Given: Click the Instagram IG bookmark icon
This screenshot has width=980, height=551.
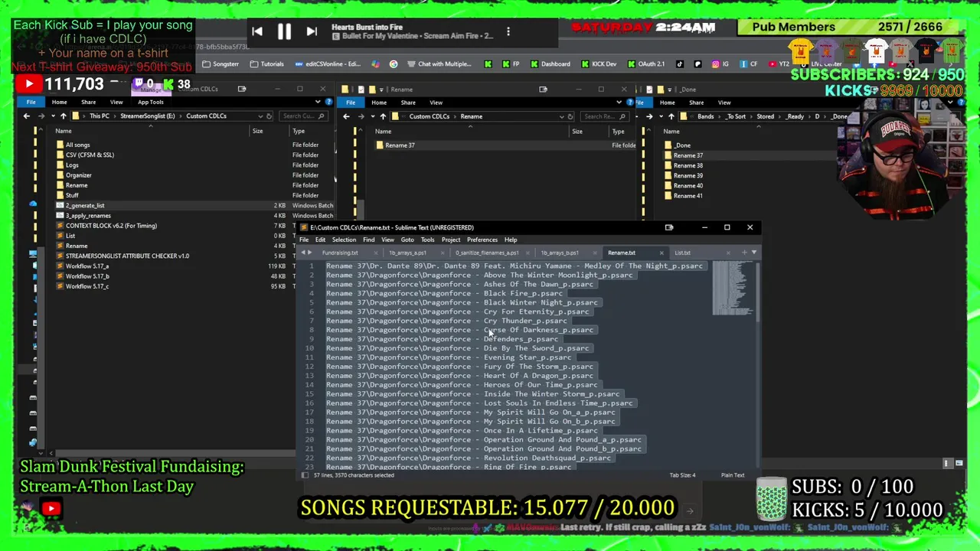Looking at the screenshot, I should (720, 64).
